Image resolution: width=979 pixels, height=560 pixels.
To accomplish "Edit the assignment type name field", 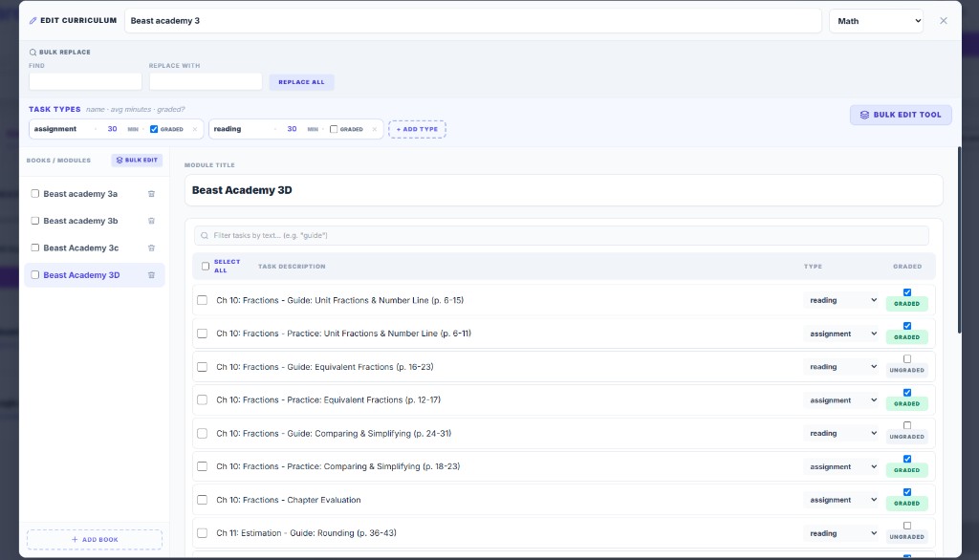I will 63,129.
